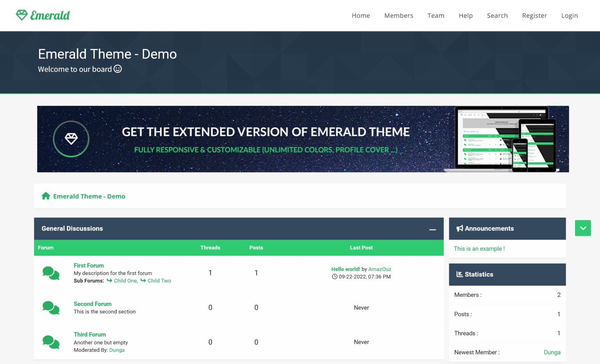Click the Emerald Theme - Demo page heading
600x364 pixels.
[x=107, y=54]
